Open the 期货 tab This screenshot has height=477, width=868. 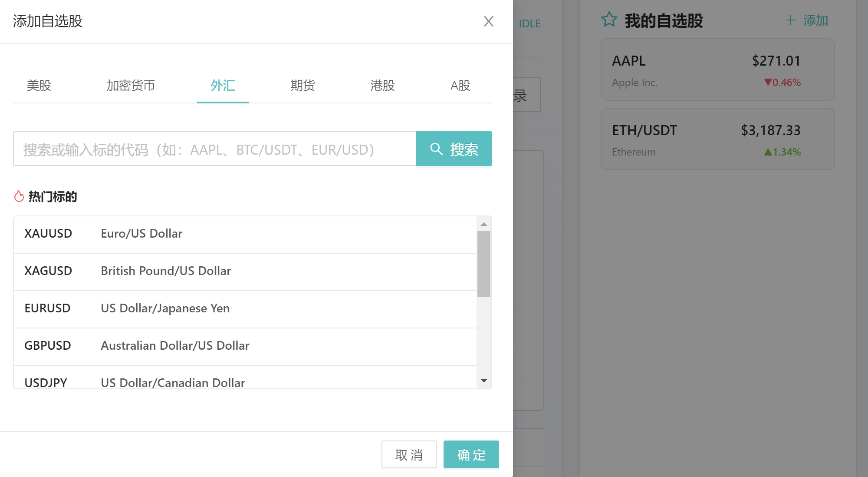(x=302, y=86)
